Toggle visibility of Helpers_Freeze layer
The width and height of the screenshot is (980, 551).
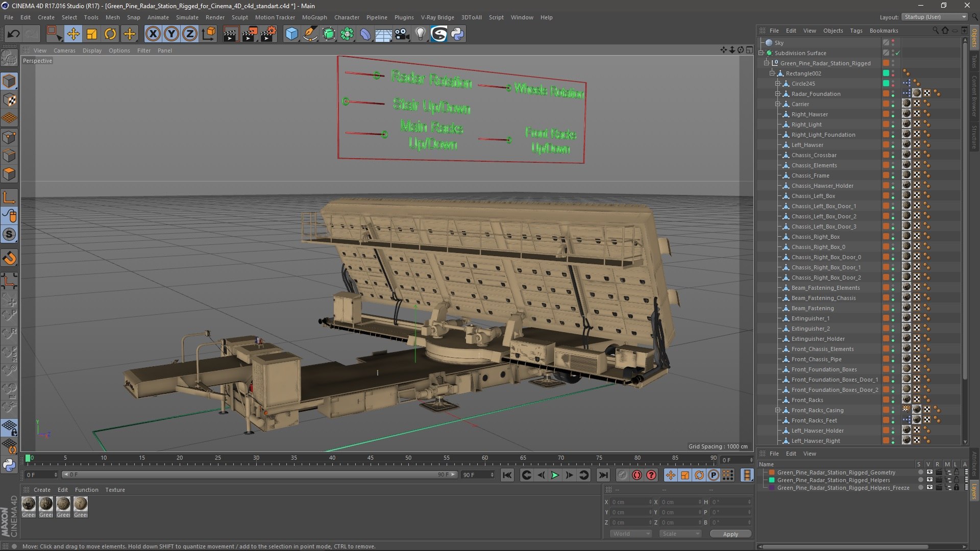(929, 488)
